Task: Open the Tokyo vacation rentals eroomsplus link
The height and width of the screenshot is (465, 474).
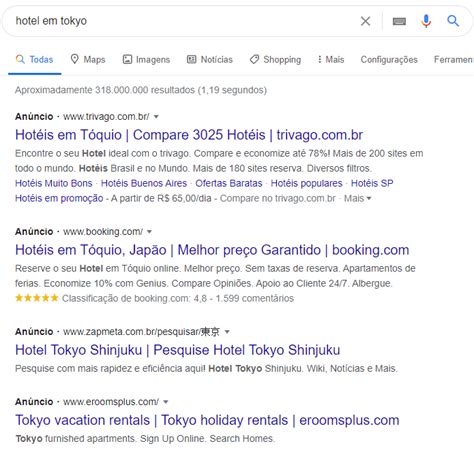Action: tap(207, 420)
